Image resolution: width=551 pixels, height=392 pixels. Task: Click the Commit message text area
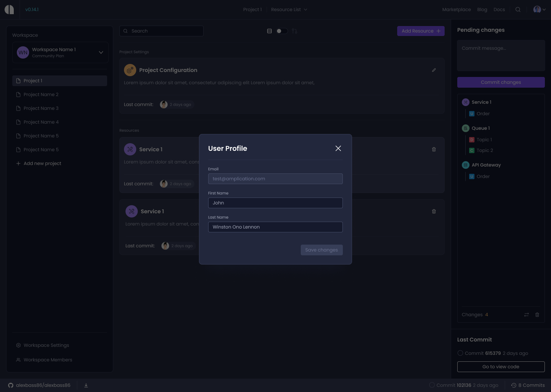[x=501, y=56]
